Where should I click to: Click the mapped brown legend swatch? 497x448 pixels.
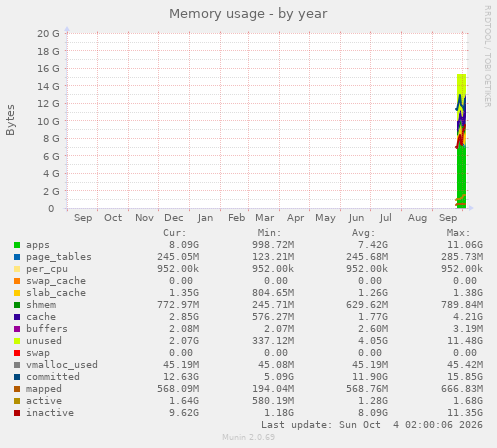click(17, 389)
